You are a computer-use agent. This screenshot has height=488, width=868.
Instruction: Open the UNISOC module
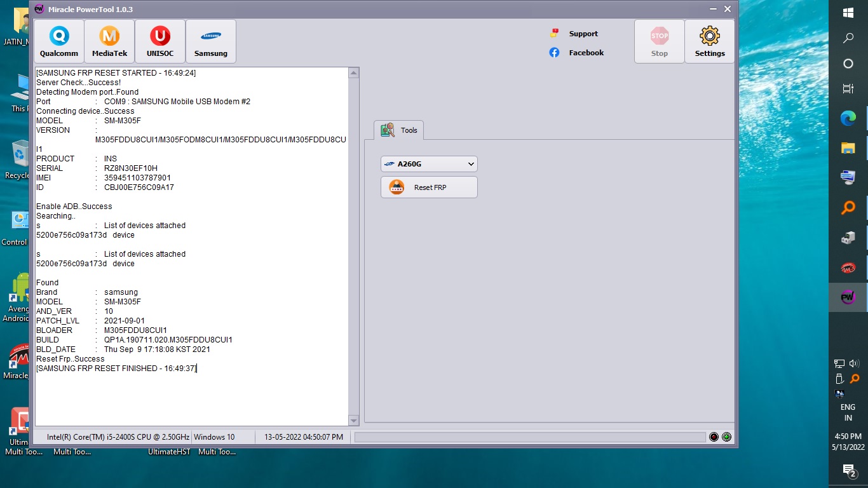coord(160,41)
